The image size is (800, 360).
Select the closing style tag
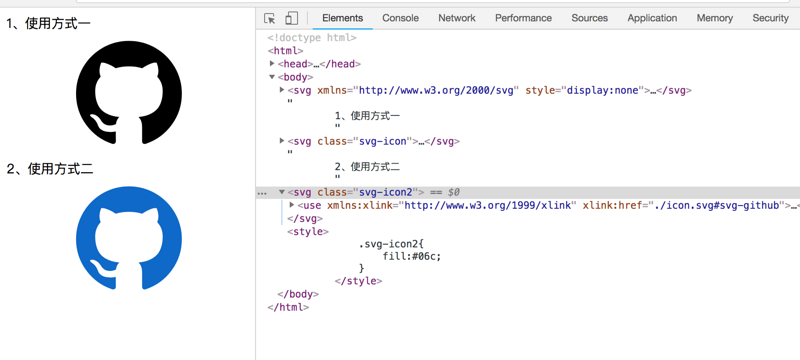coord(358,281)
